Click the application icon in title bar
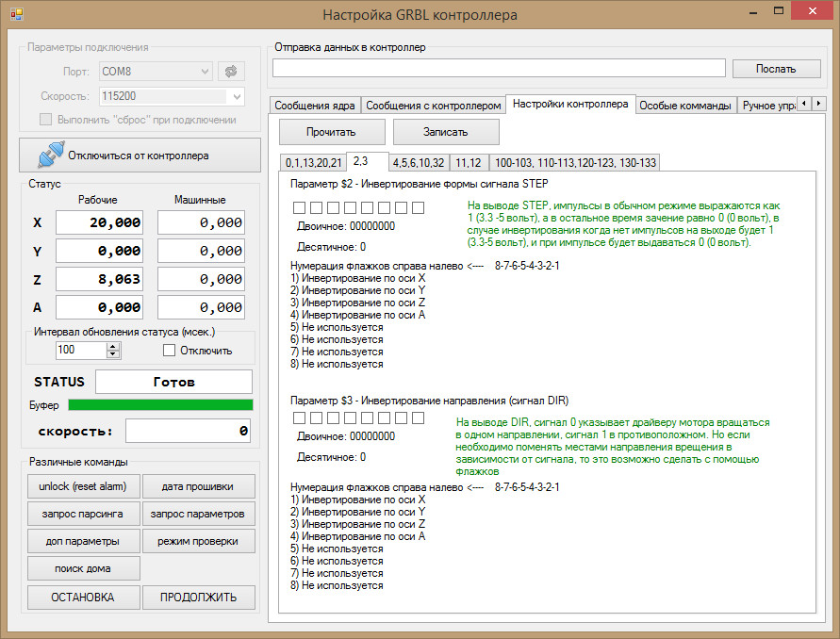 17,14
